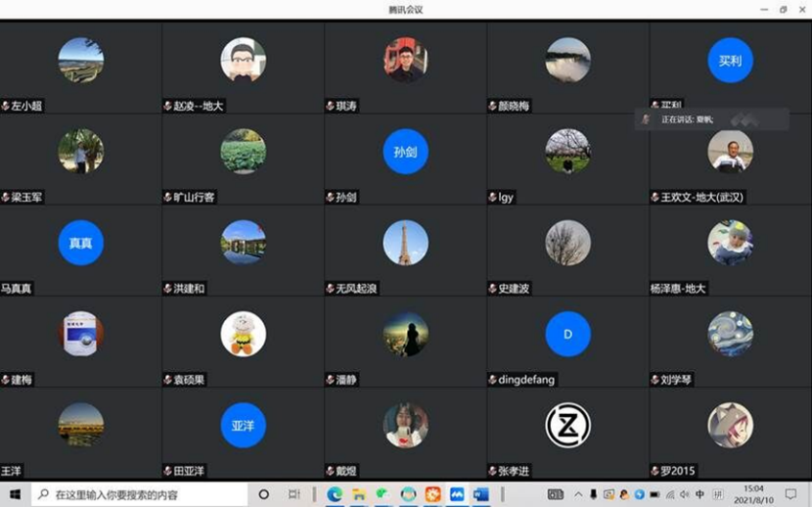The image size is (812, 508).
Task: Click the muted mic icon beside 左小超
Action: 5,106
